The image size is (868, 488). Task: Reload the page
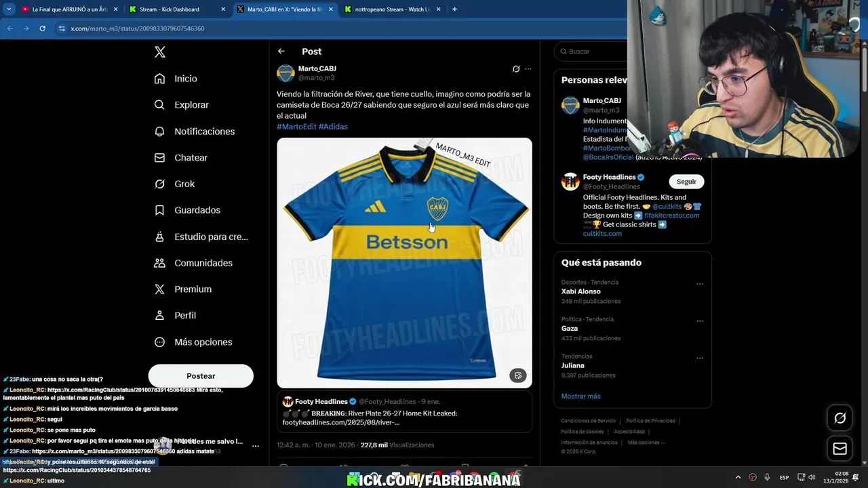pyautogui.click(x=42, y=28)
